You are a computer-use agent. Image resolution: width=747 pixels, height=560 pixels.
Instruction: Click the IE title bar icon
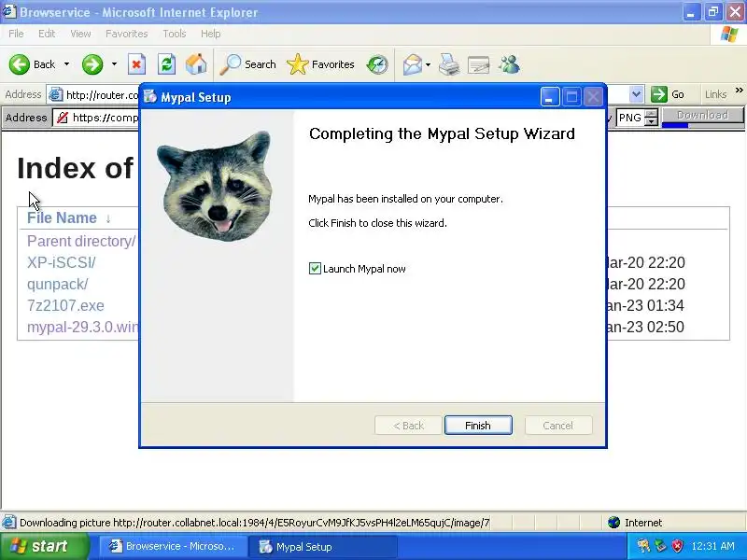tap(9, 11)
